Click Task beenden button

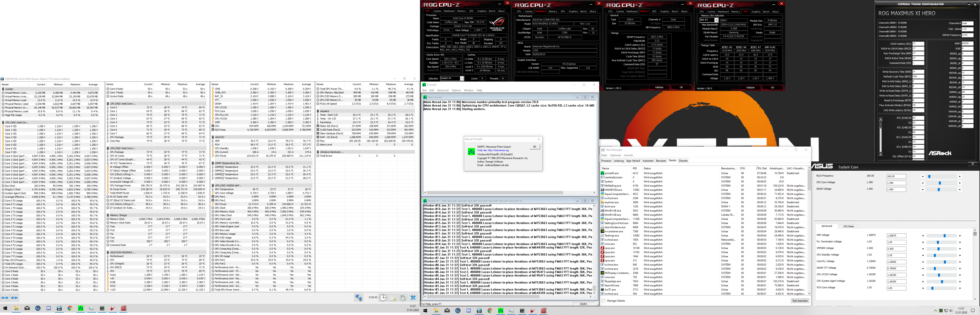pyautogui.click(x=800, y=301)
